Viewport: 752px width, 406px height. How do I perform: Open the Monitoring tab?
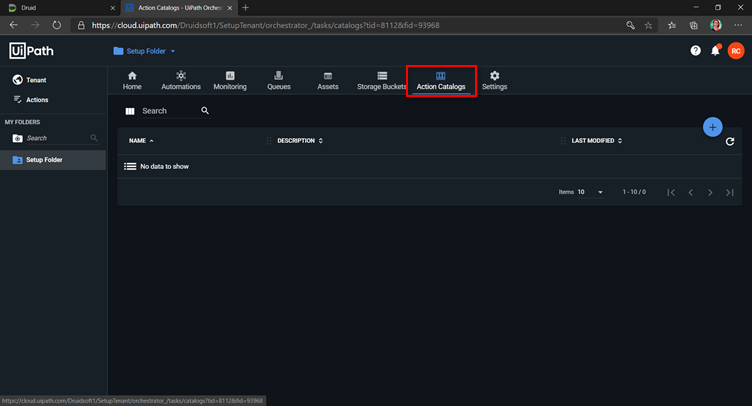230,81
